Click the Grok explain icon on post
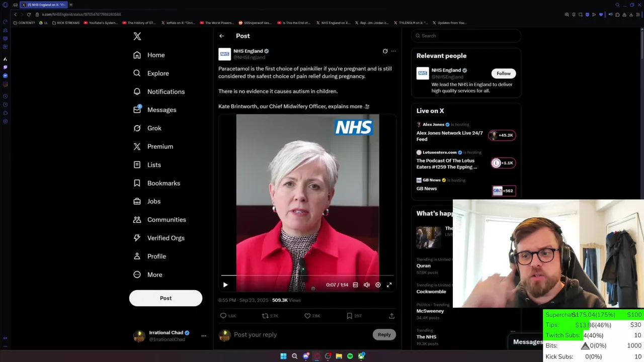This screenshot has width=644, height=362. tap(385, 51)
